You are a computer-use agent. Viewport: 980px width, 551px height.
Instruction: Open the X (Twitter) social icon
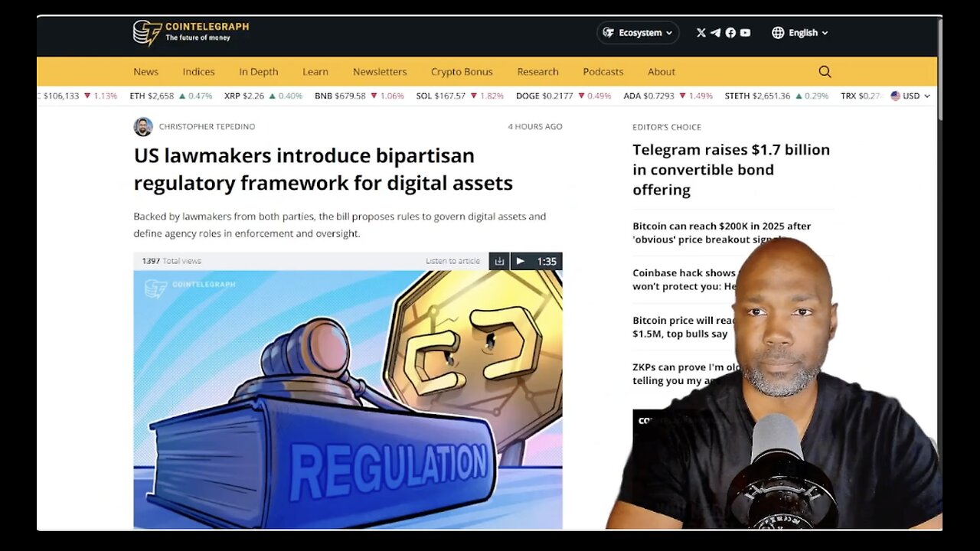coord(701,33)
